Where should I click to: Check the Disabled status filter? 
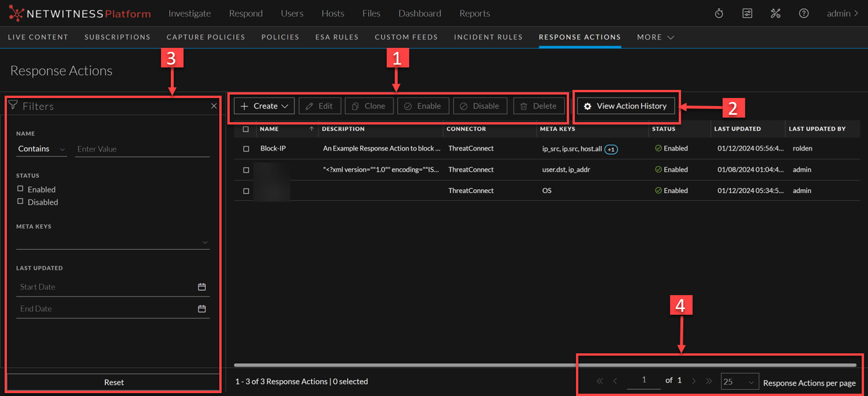tap(21, 202)
